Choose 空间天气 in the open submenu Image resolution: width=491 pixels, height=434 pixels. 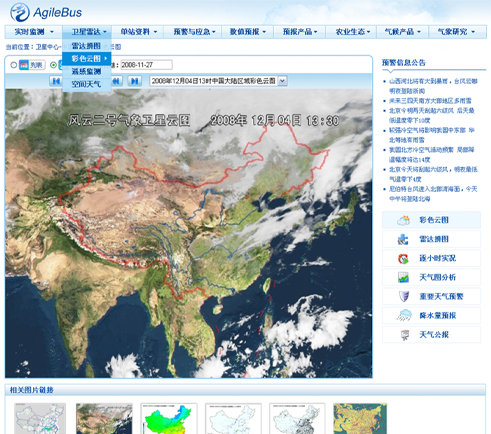pyautogui.click(x=87, y=84)
